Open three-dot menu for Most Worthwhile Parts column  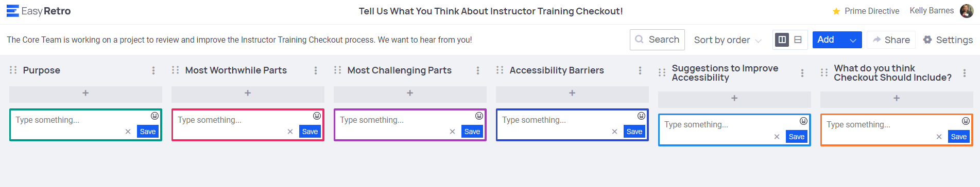(x=316, y=70)
